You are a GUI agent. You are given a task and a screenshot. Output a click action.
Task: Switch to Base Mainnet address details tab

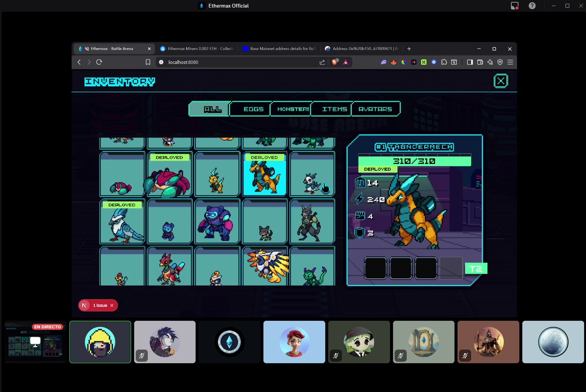pyautogui.click(x=280, y=48)
